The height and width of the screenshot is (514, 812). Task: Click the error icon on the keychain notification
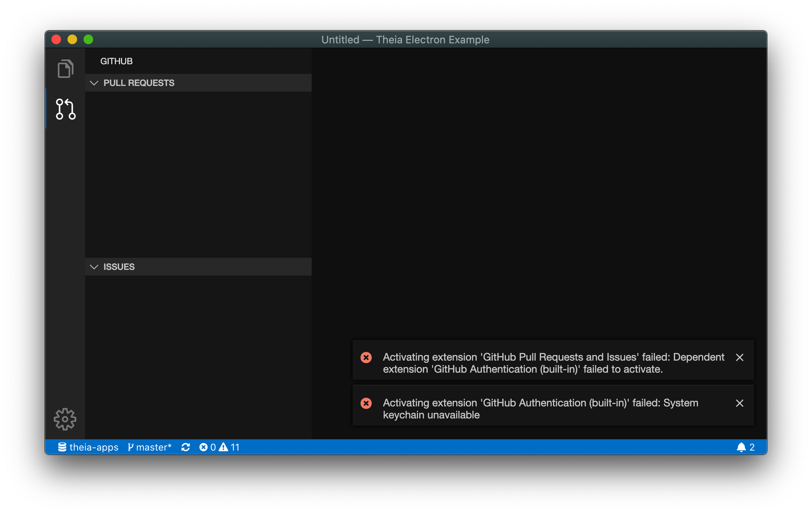pyautogui.click(x=366, y=403)
